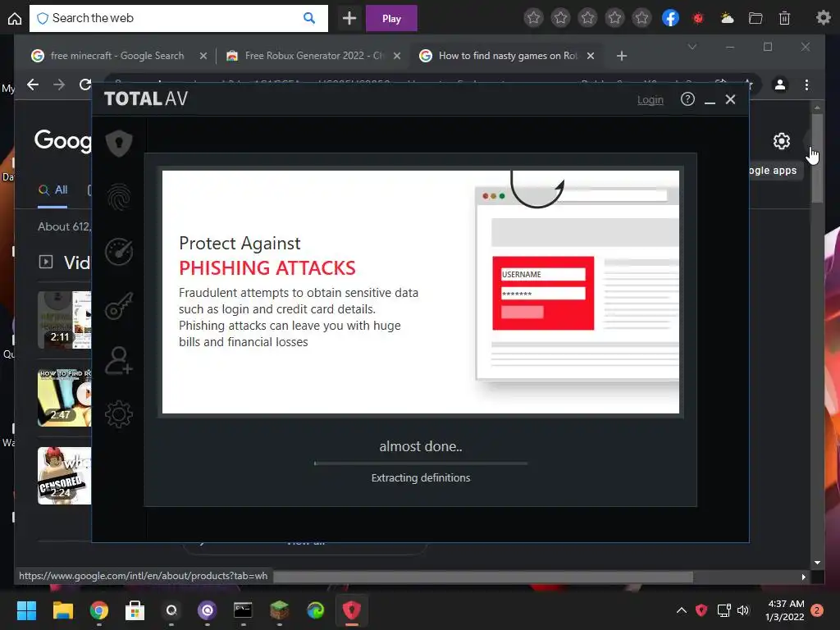Open the 2:24 censored video thumbnail
Image resolution: width=840 pixels, height=630 pixels.
point(64,476)
